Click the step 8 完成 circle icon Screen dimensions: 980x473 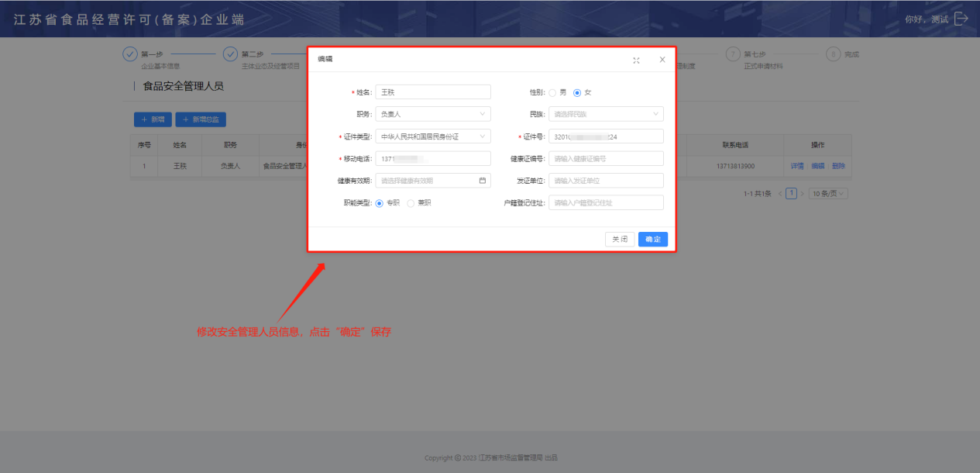(833, 54)
